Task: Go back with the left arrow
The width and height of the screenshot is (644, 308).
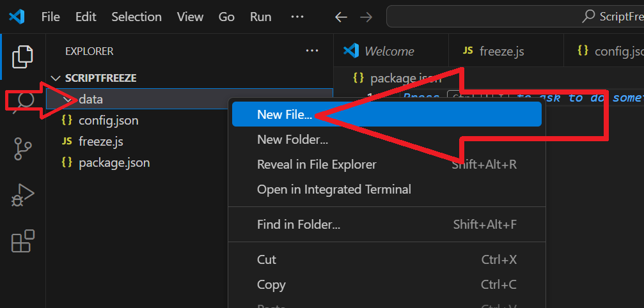Action: (341, 17)
